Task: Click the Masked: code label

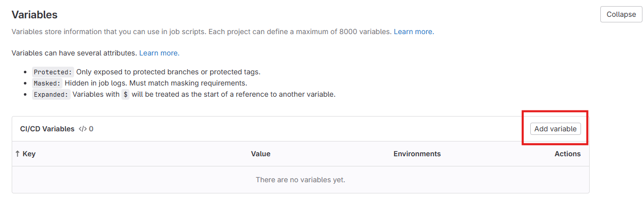Action: click(x=48, y=83)
